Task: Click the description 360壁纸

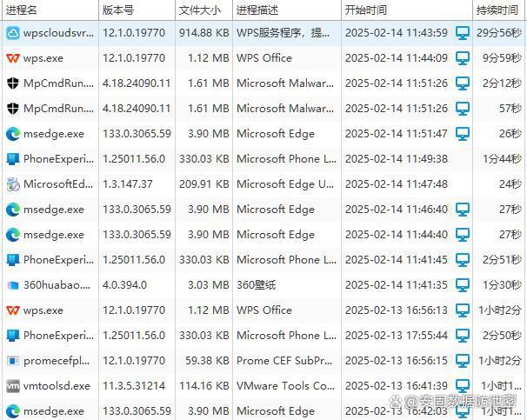Action: 256,285
